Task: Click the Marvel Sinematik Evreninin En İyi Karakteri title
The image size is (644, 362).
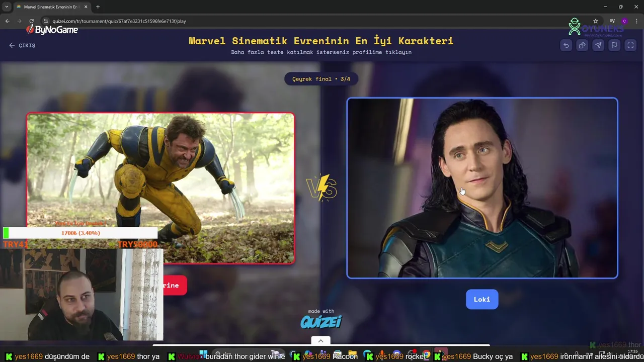Action: pos(321,41)
